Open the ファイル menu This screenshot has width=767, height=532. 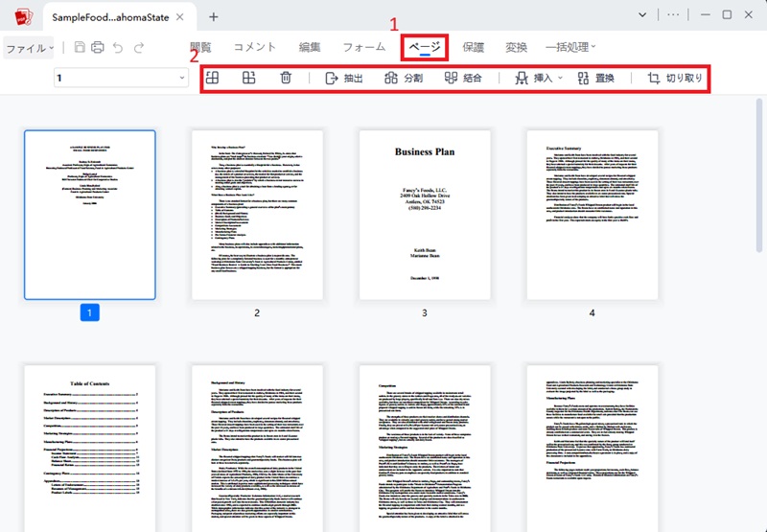29,48
